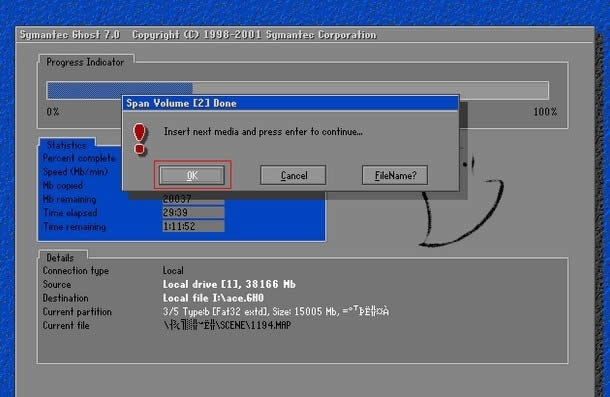Click the 100% label beside progress bar

pos(545,112)
